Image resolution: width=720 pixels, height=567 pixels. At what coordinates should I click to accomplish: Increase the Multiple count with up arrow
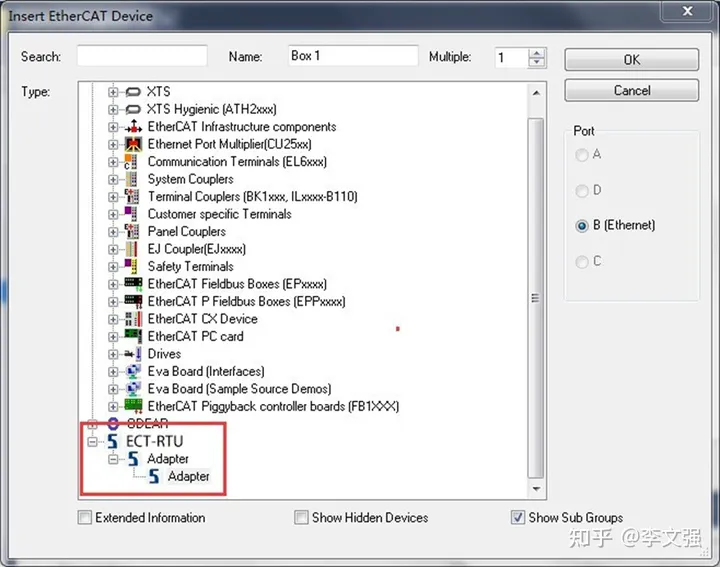(536, 53)
